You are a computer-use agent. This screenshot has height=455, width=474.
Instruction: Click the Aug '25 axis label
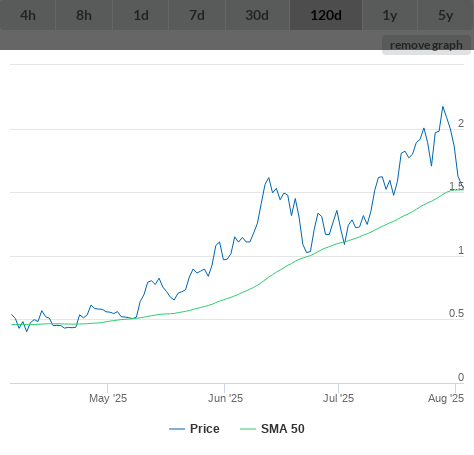tap(446, 398)
